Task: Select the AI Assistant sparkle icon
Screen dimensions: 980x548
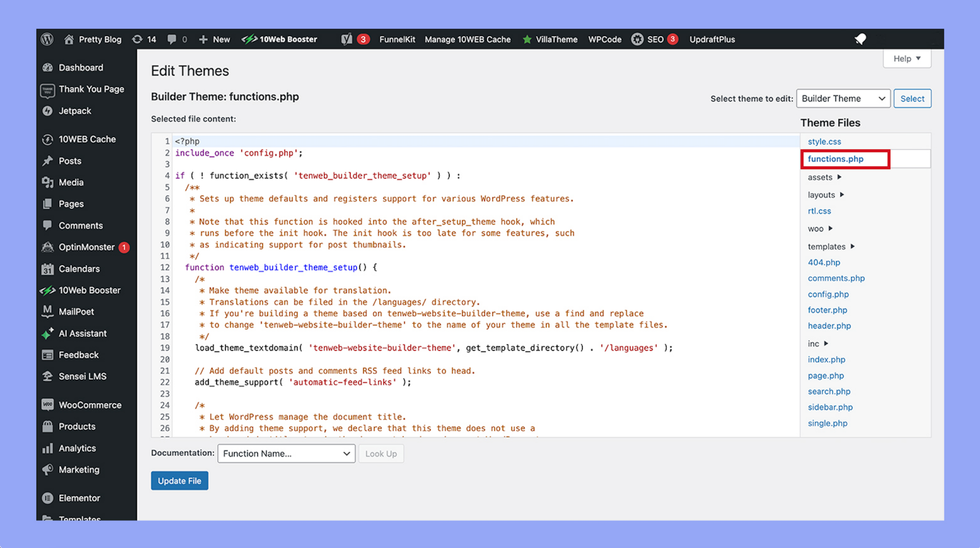Action: [47, 333]
